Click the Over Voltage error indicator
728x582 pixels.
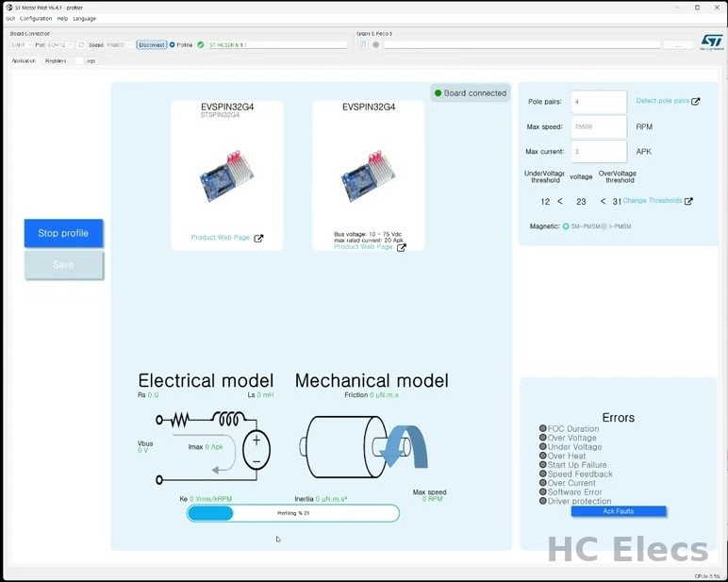click(543, 438)
